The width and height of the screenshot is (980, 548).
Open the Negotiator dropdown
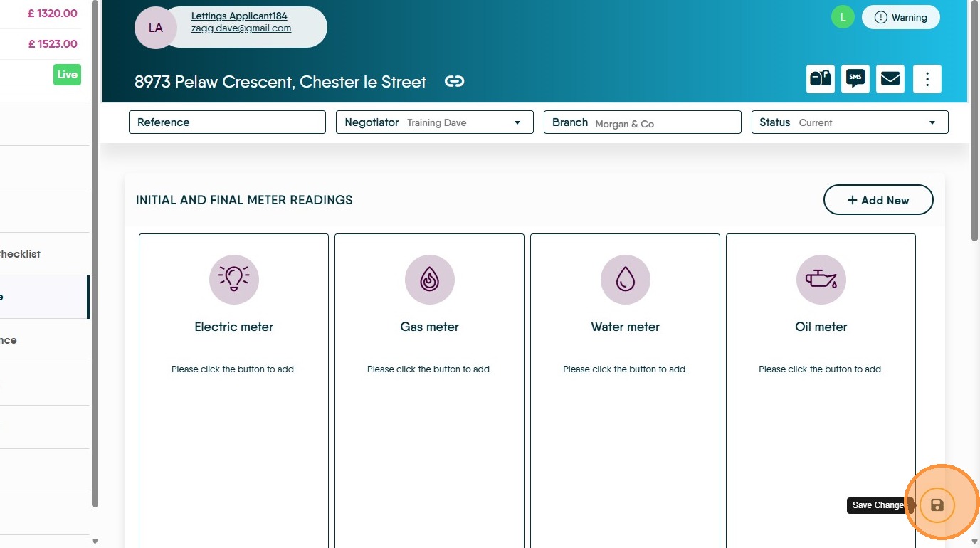[435, 122]
